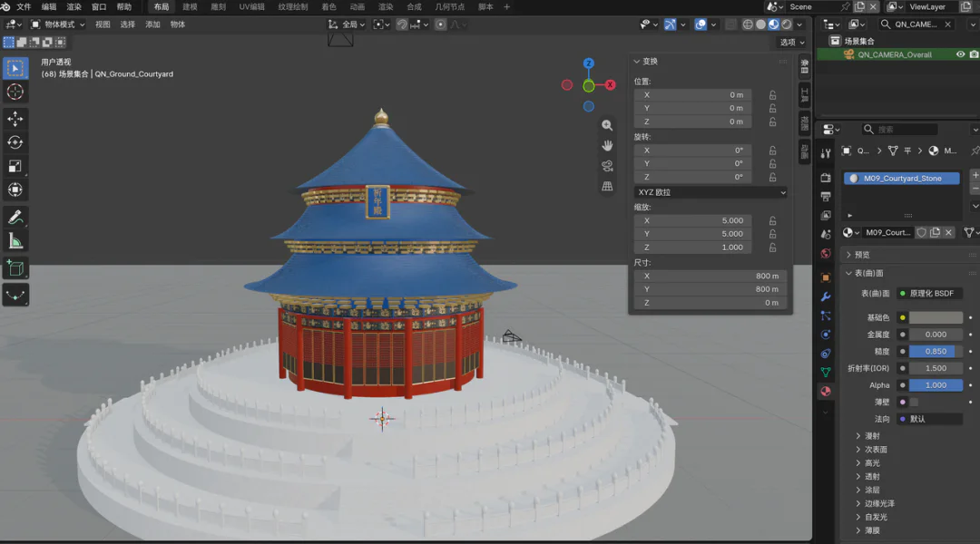The width and height of the screenshot is (980, 544).
Task: Open the Output printer properties tab
Action: click(826, 196)
